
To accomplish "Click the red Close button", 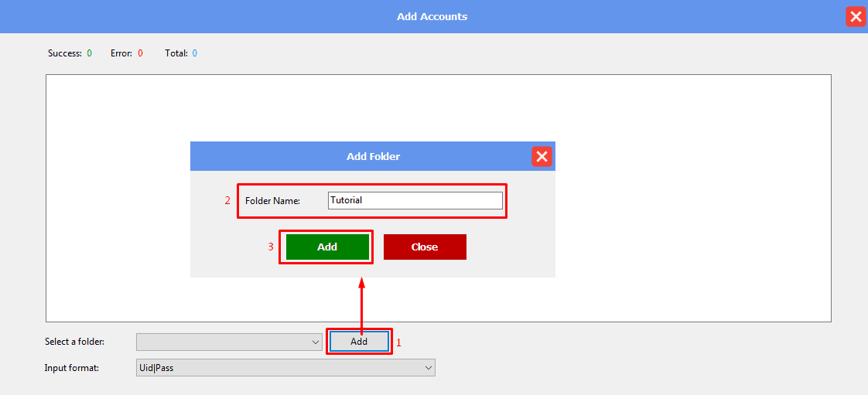I will [425, 247].
